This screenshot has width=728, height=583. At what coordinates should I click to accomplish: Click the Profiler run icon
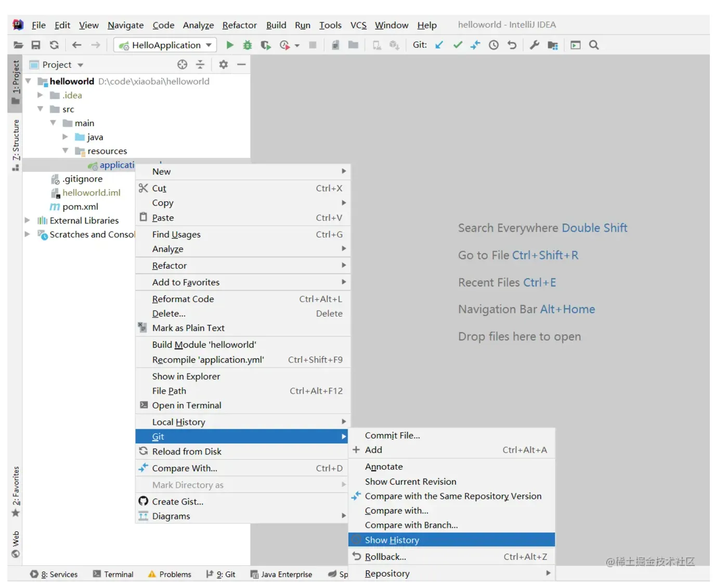click(x=285, y=45)
